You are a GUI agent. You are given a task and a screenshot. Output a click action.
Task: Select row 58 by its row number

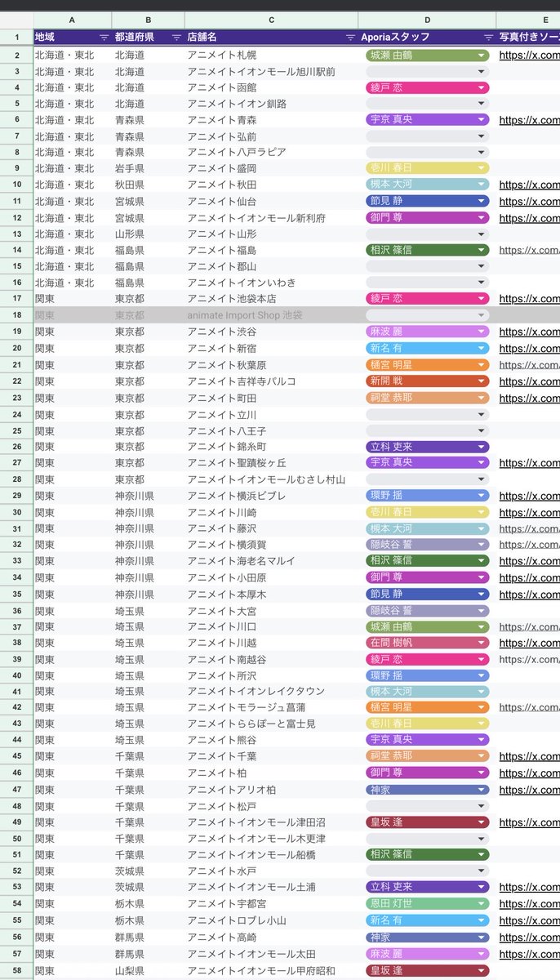tap(16, 970)
